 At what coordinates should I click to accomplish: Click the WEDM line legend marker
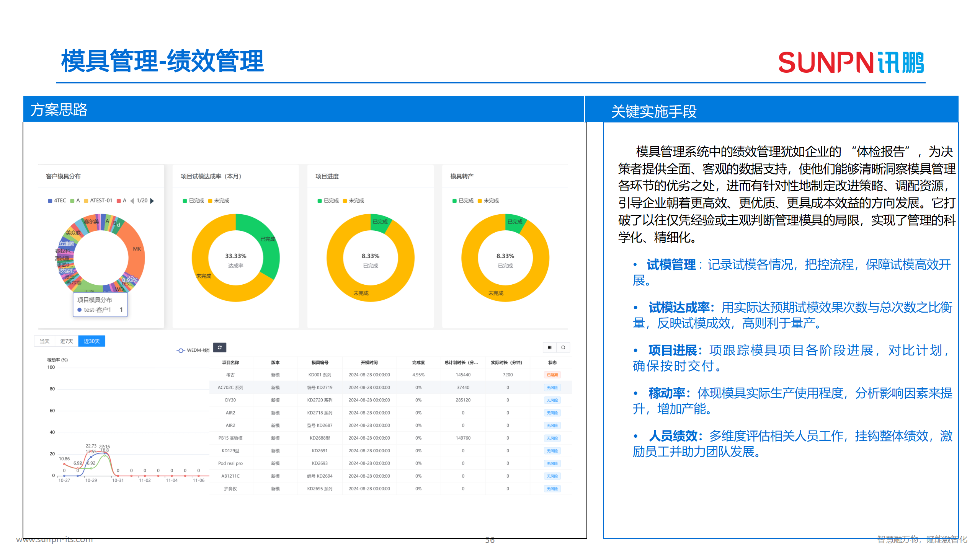click(x=181, y=350)
